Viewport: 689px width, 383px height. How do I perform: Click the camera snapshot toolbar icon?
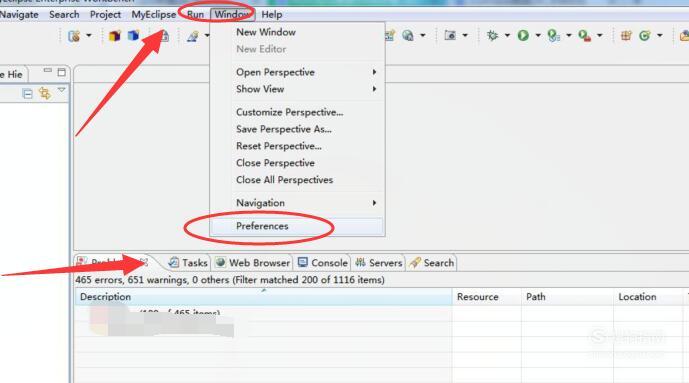pyautogui.click(x=450, y=36)
